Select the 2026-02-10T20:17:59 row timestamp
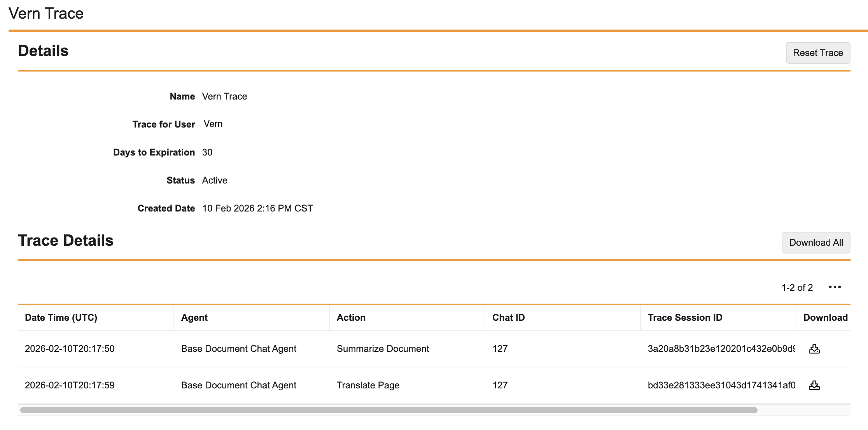Image resolution: width=868 pixels, height=430 pixels. [70, 385]
